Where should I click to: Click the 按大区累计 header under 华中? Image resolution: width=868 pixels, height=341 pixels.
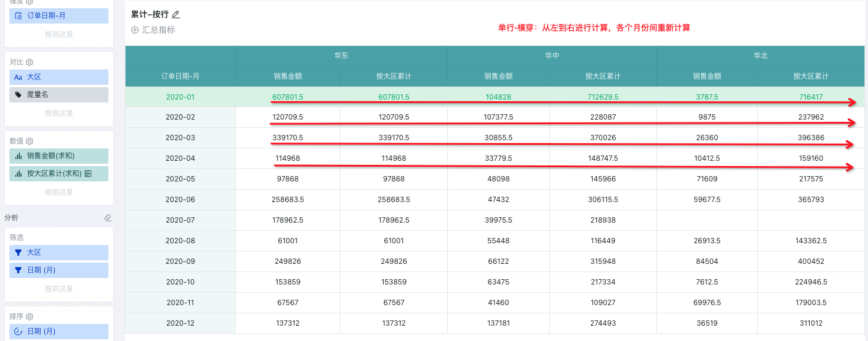602,77
